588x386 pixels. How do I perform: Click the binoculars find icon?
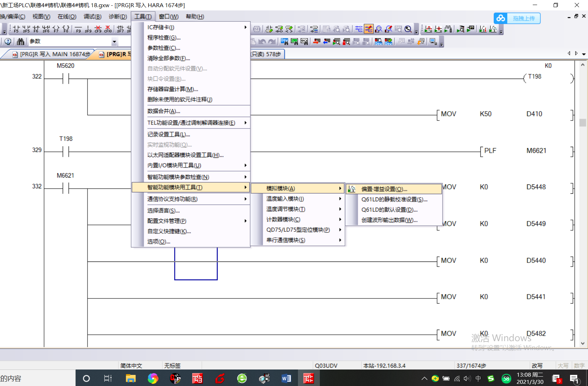(20, 42)
